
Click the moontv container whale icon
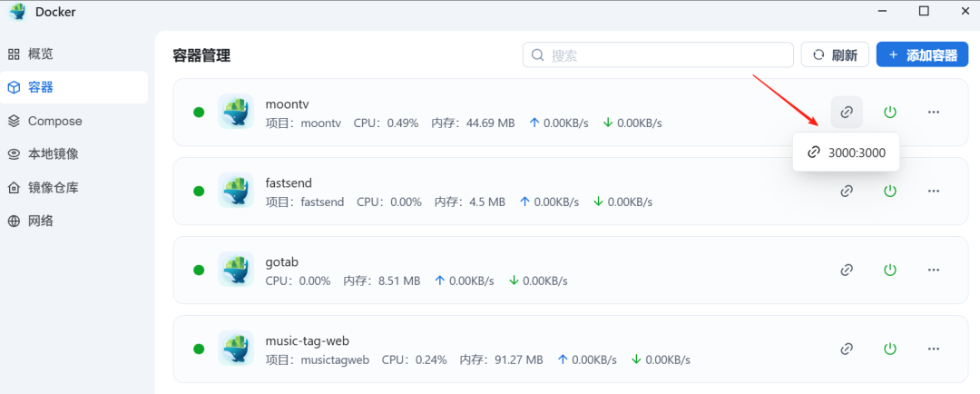coord(236,112)
